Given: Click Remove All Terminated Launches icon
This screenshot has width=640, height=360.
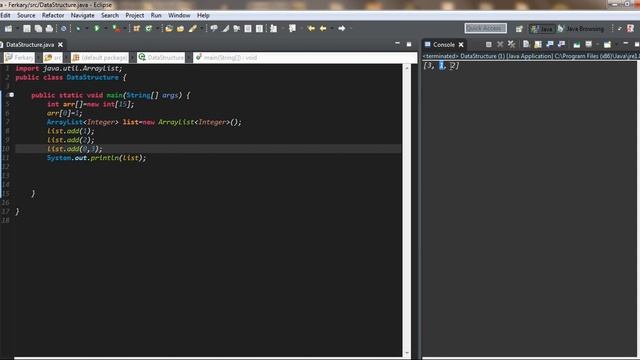Looking at the screenshot, I should click(x=511, y=44).
